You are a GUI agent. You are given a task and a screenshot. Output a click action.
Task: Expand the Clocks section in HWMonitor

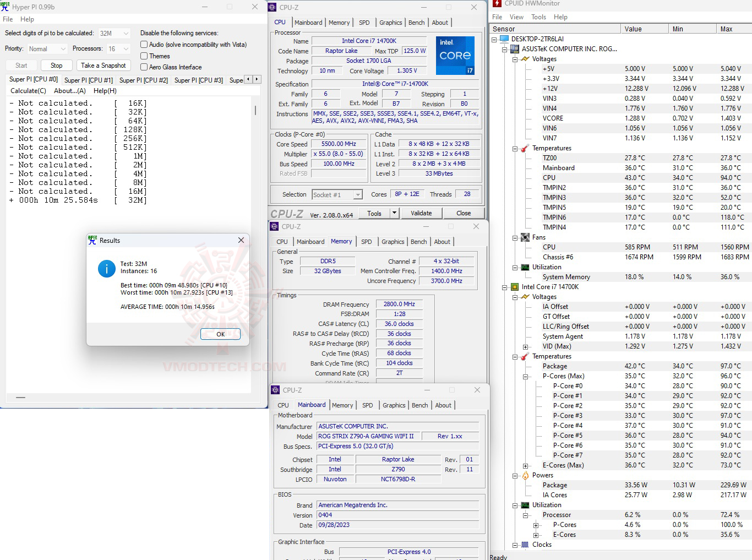click(x=515, y=545)
